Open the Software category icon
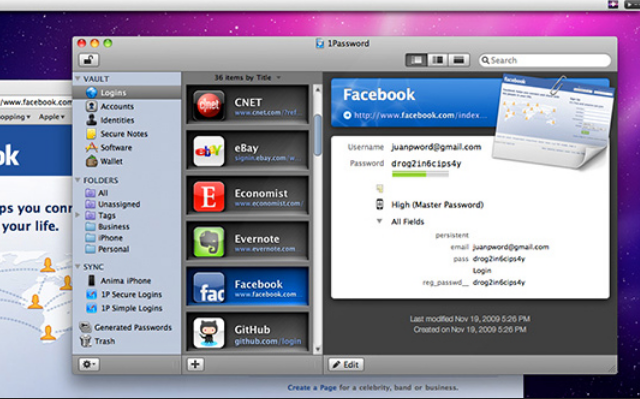Image resolution: width=640 pixels, height=399 pixels. click(91, 147)
